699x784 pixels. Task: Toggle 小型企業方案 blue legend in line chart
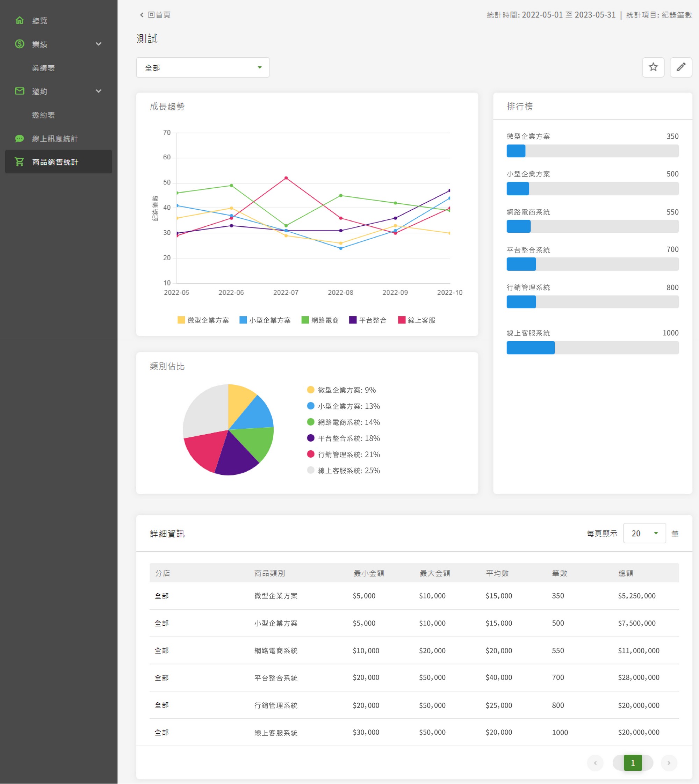265,320
